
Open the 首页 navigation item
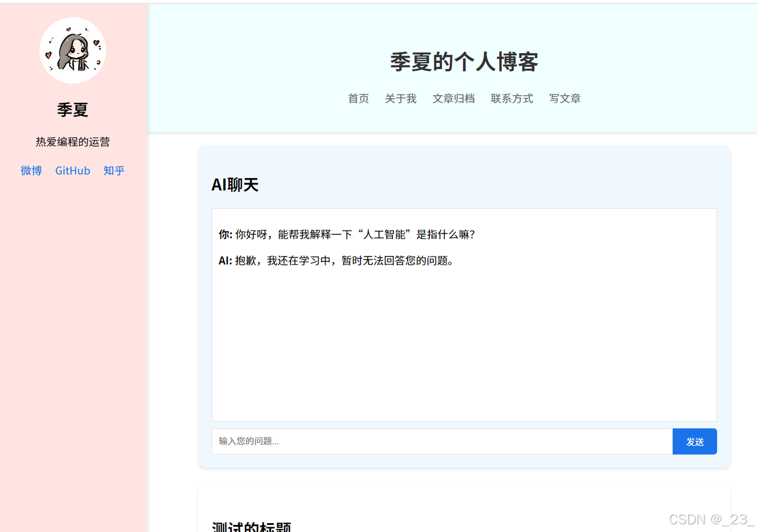click(x=358, y=98)
